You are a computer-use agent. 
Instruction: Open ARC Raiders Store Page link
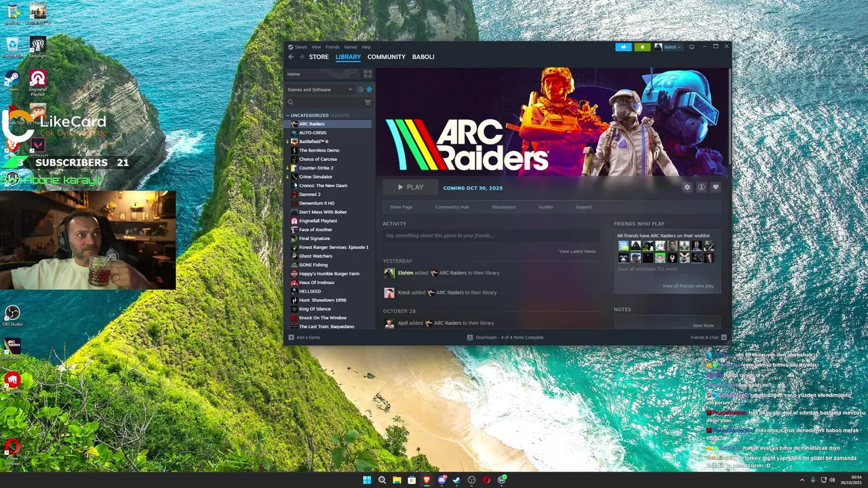tap(401, 207)
